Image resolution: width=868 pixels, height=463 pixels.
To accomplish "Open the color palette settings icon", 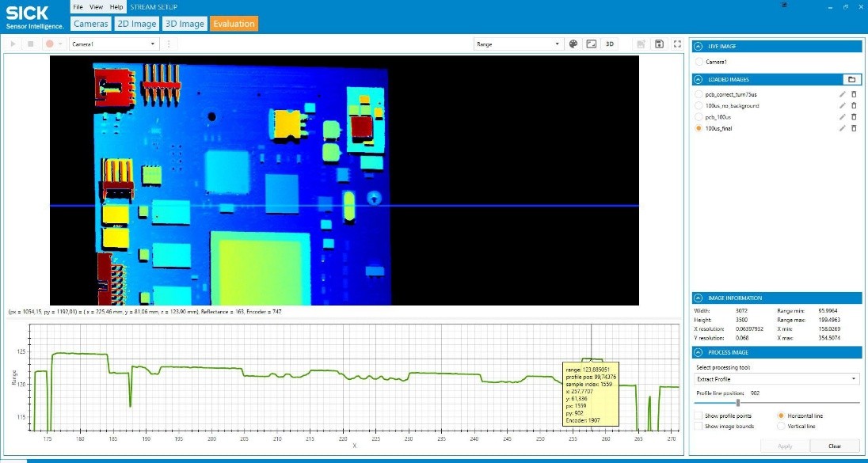I will pos(573,44).
